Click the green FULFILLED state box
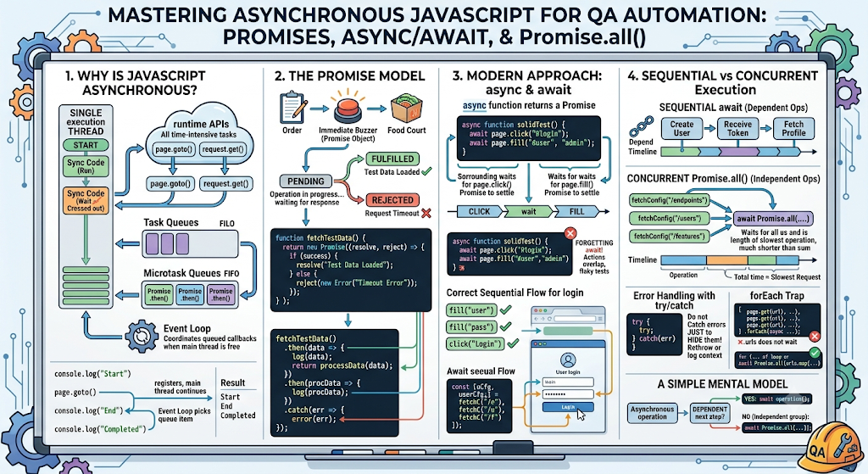This screenshot has width=868, height=474. [392, 159]
